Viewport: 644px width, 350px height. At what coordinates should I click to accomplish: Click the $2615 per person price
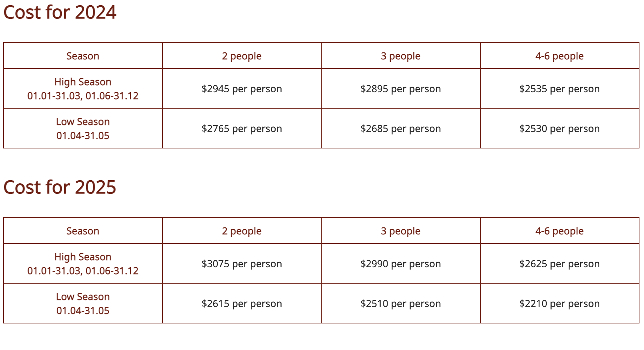[x=242, y=304]
